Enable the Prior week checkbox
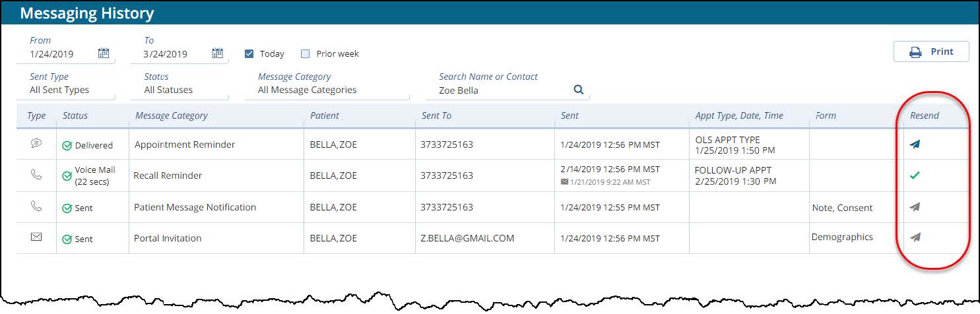The height and width of the screenshot is (314, 980). 305,54
